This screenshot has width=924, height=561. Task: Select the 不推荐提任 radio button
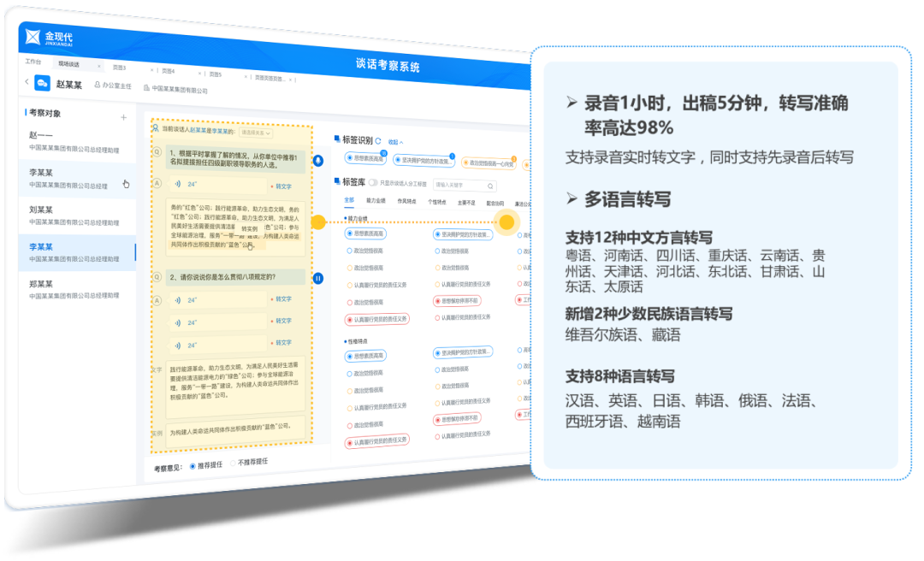[x=233, y=463]
